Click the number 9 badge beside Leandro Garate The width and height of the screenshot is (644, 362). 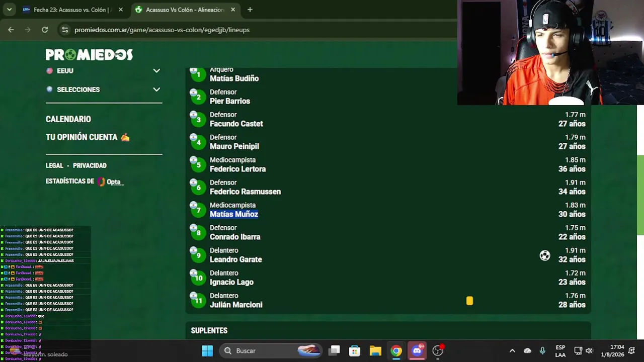click(198, 255)
